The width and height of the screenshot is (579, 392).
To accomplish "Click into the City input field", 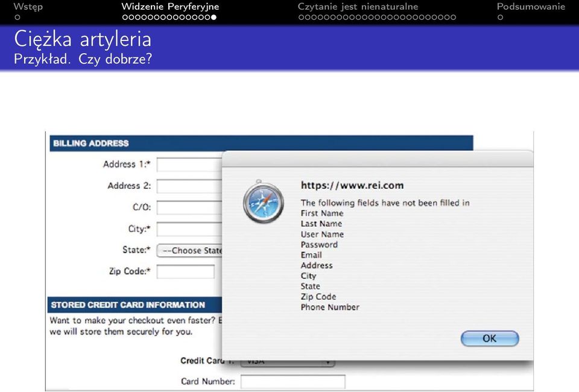I will coord(189,229).
